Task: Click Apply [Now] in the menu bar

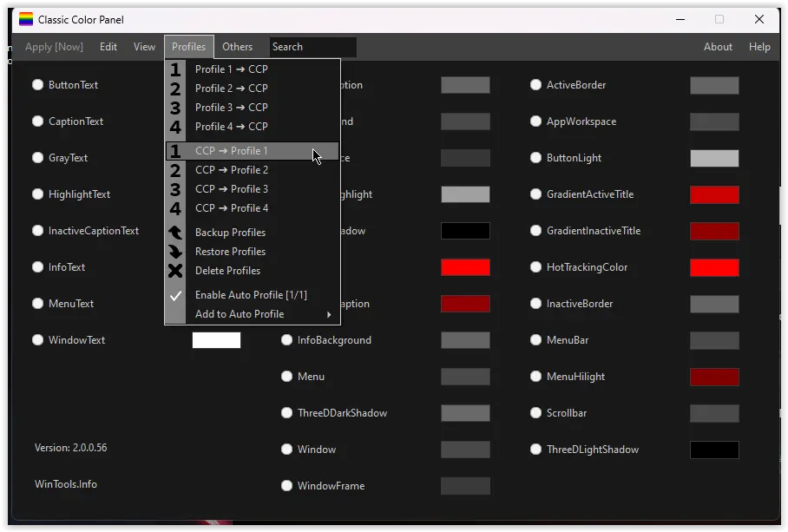Action: (x=55, y=47)
